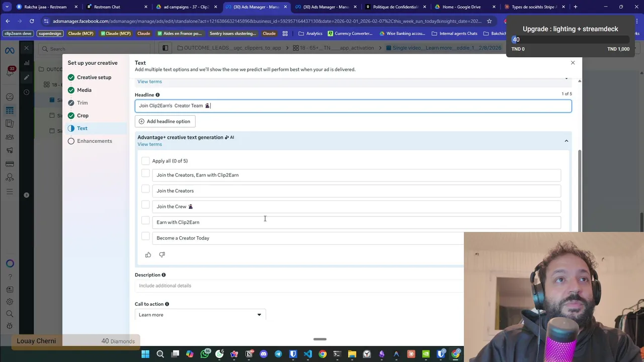
Task: Open the Call to action 'Learn more' dropdown
Action: click(x=200, y=315)
